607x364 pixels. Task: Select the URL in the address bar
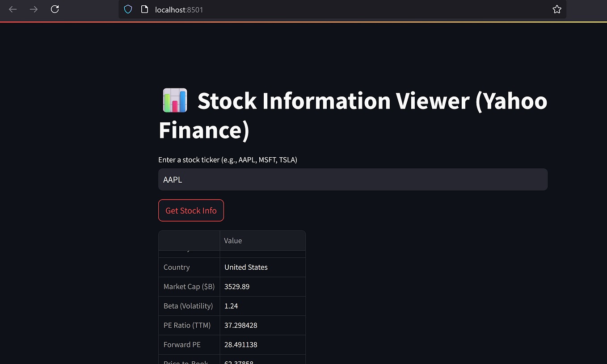(x=179, y=9)
